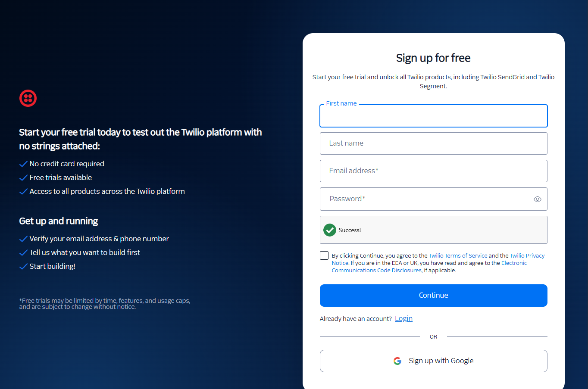The width and height of the screenshot is (588, 389).
Task: Open the Login link
Action: click(x=403, y=318)
